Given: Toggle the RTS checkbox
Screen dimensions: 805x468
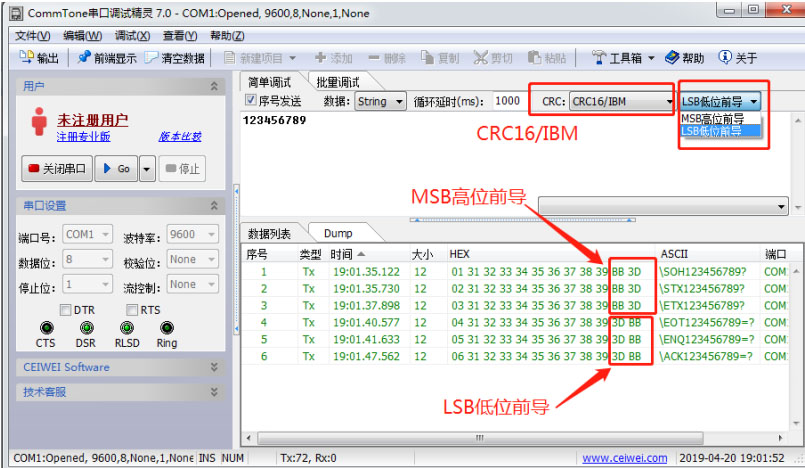Looking at the screenshot, I should point(132,310).
